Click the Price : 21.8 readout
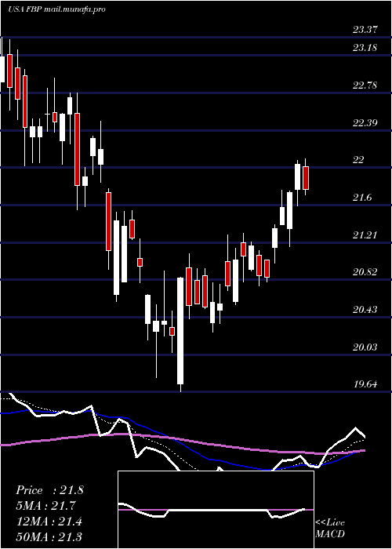The image size is (392, 549). [x=49, y=490]
